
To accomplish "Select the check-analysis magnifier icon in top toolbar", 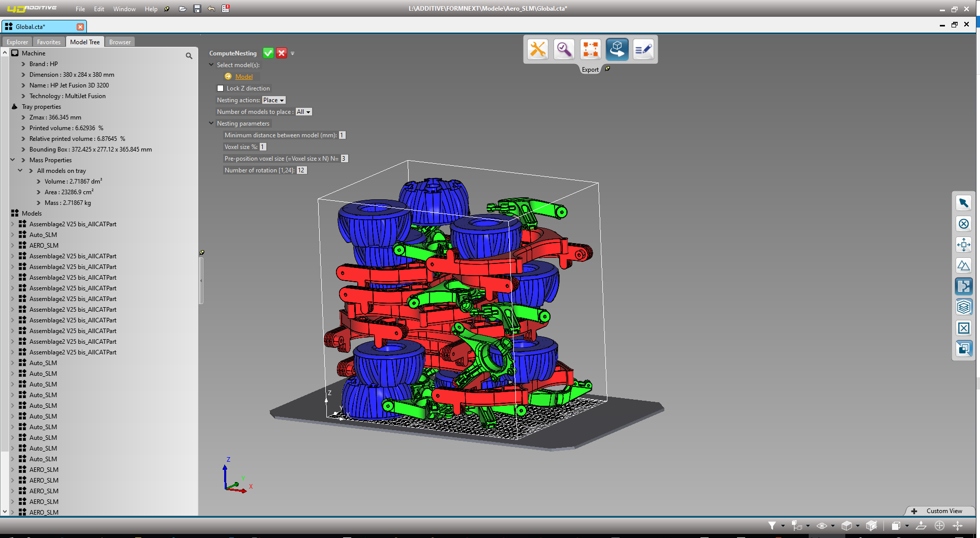I will click(564, 49).
